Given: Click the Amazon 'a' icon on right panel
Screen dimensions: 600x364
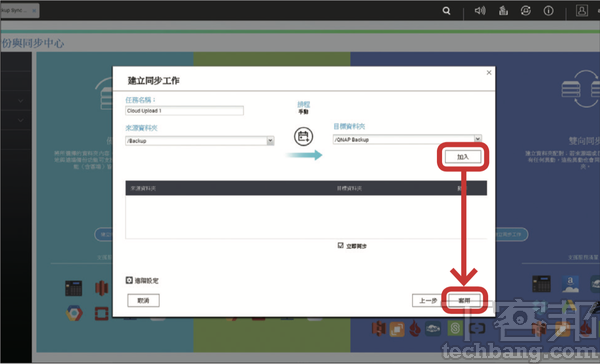Looking at the screenshot, I should click(570, 284).
